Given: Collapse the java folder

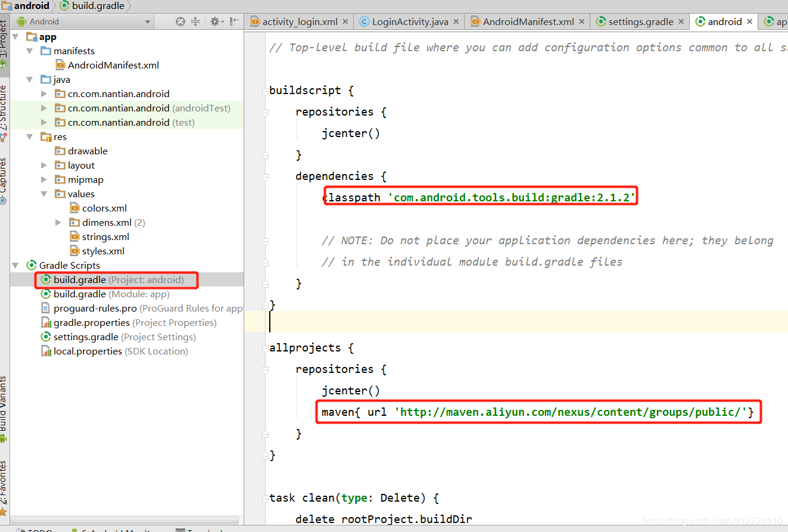Looking at the screenshot, I should (x=30, y=80).
